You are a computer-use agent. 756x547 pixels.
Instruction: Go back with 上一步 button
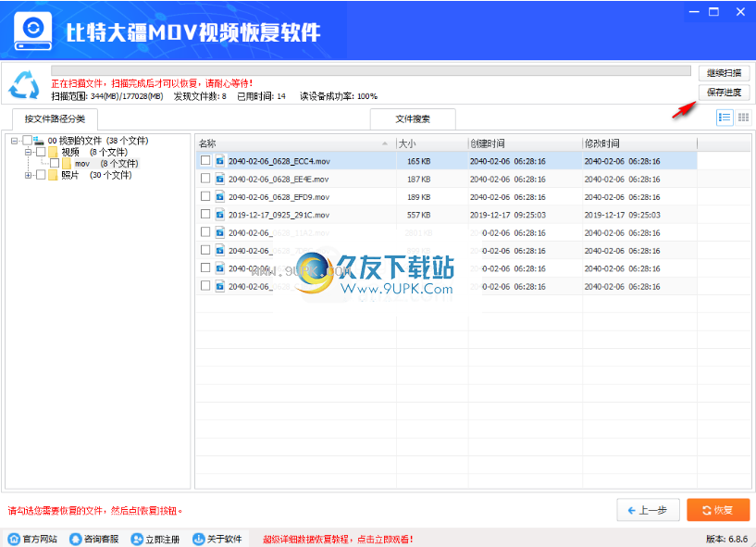tap(648, 510)
